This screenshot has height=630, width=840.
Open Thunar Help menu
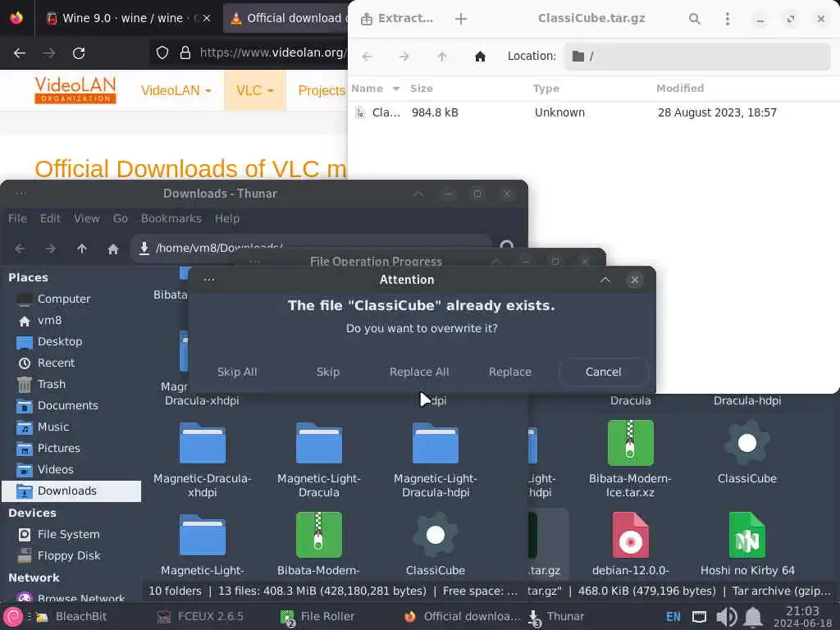click(227, 218)
